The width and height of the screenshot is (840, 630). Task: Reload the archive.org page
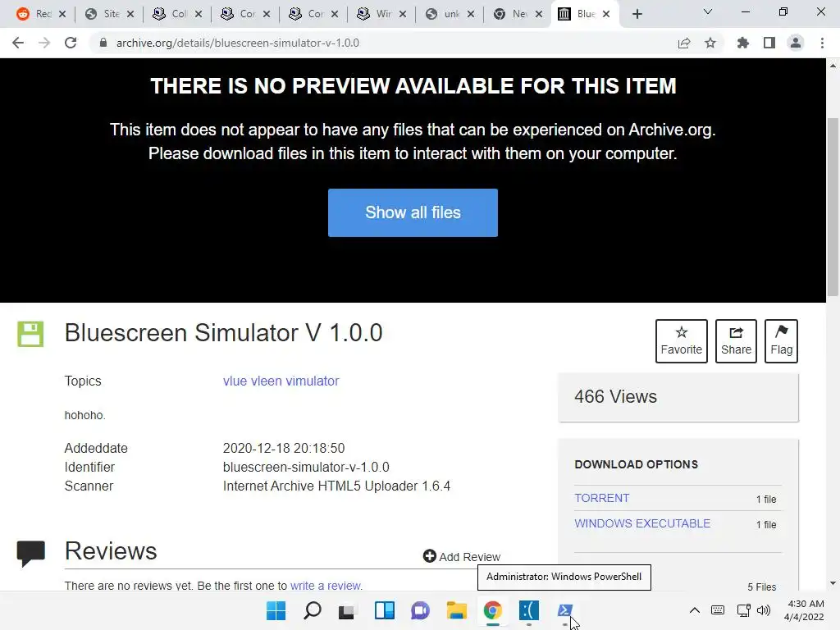[x=71, y=43]
